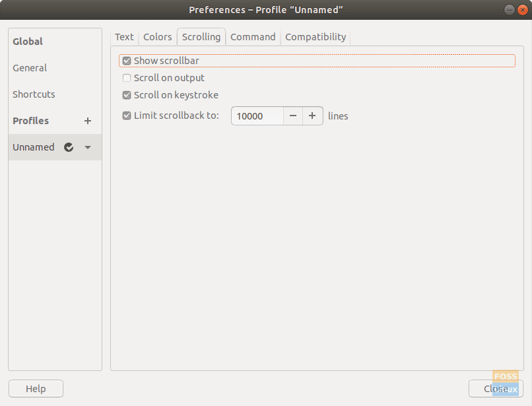Switch to the Text tab
Screen dimensions: 532x406
click(124, 37)
